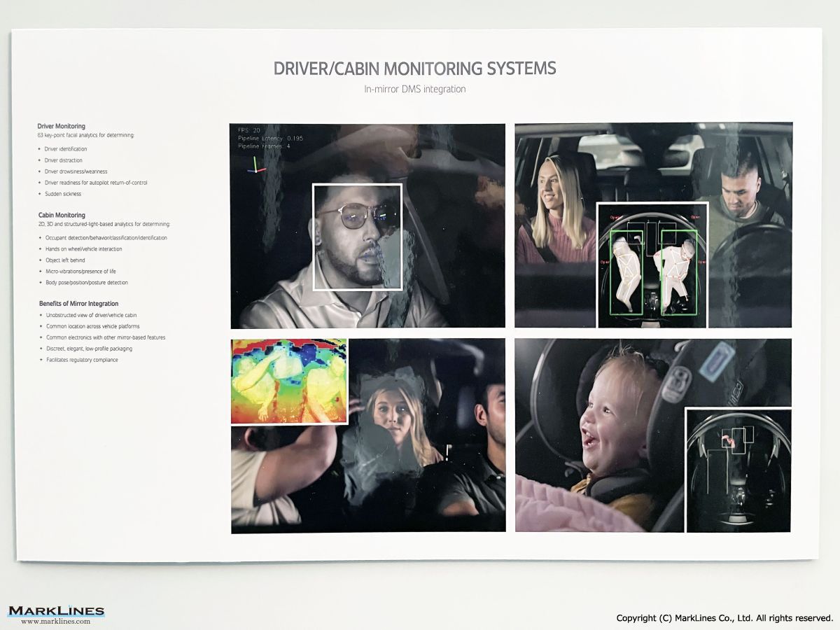Click the 'DRIVER/CABIN MONITORING SYSTEMS' title
840x630 pixels.
click(414, 69)
